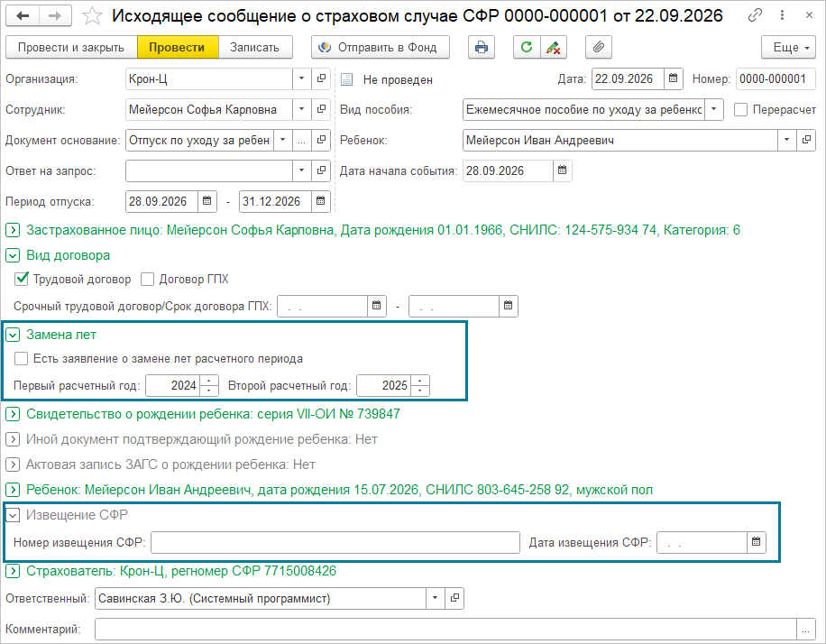Increase the Первый расчетный год value

(210, 381)
